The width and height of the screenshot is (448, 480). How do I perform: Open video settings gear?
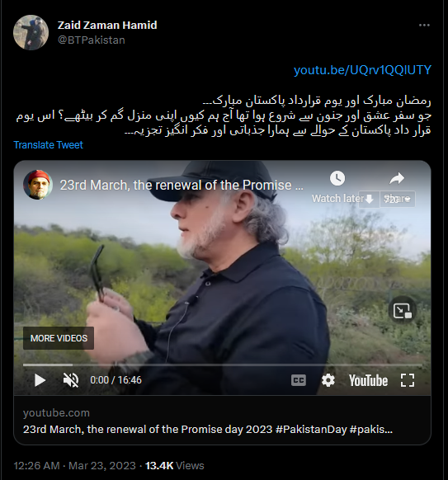[328, 380]
